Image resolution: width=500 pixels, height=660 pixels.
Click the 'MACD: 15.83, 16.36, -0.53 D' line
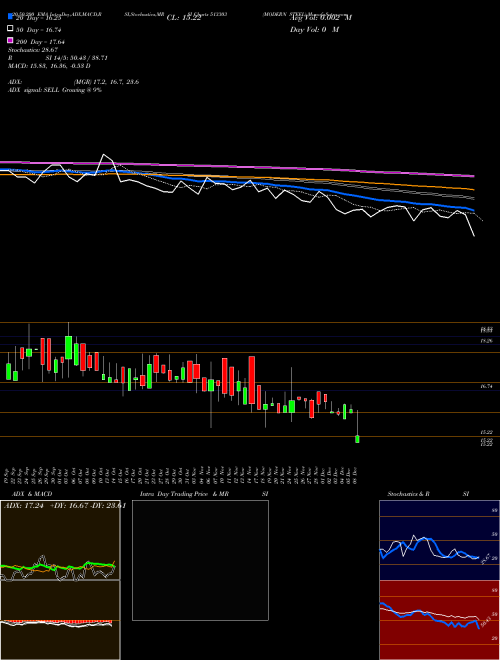(49, 66)
